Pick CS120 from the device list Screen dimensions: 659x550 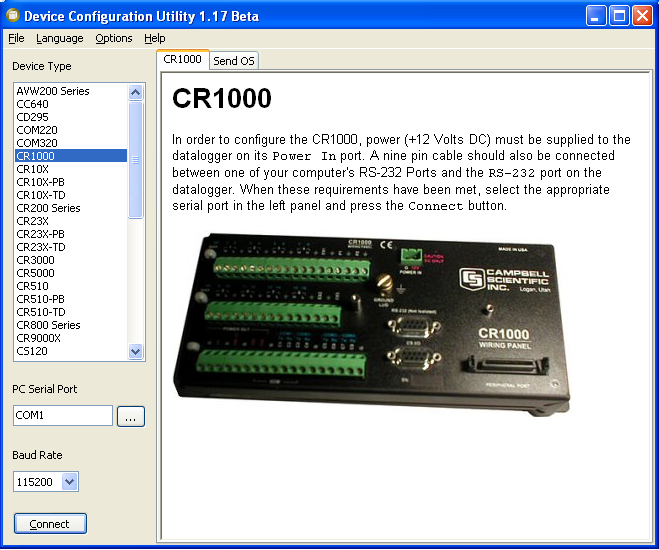(x=32, y=351)
